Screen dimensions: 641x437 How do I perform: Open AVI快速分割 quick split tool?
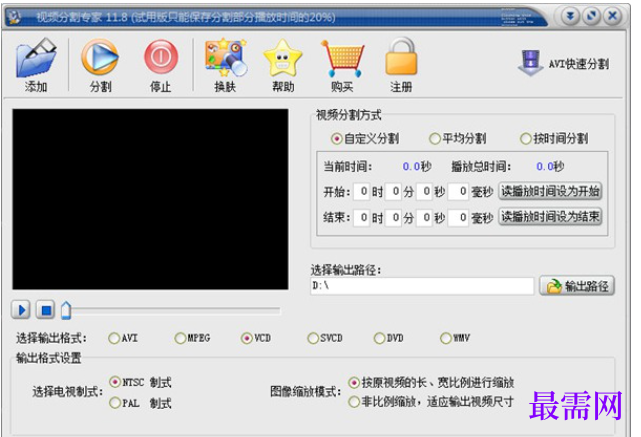click(x=563, y=63)
